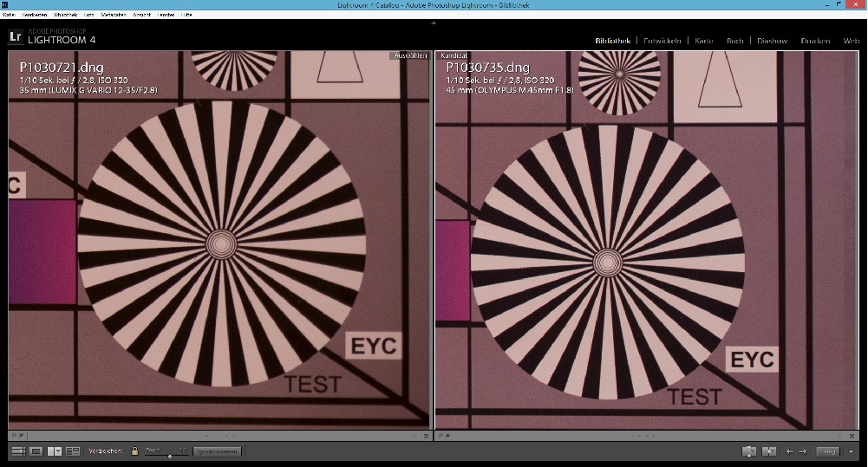The image size is (868, 467).
Task: Switch to Buch module
Action: 735,41
